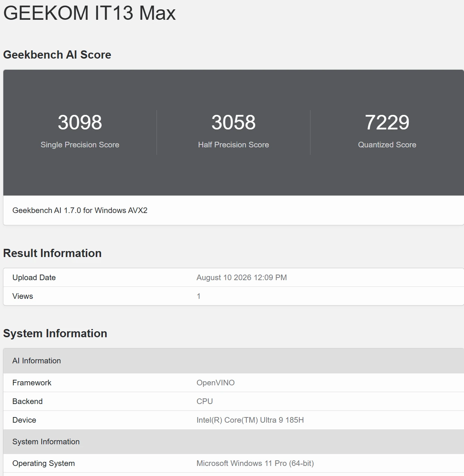This screenshot has height=476, width=464.
Task: Select the August 10 2026 12:09 PM value
Action: pyautogui.click(x=242, y=278)
